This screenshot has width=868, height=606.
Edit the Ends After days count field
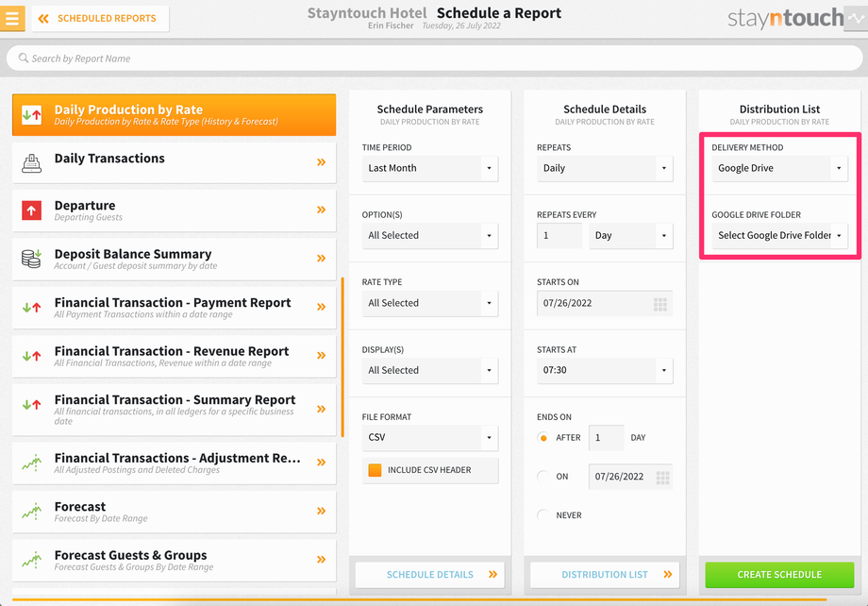[606, 438]
